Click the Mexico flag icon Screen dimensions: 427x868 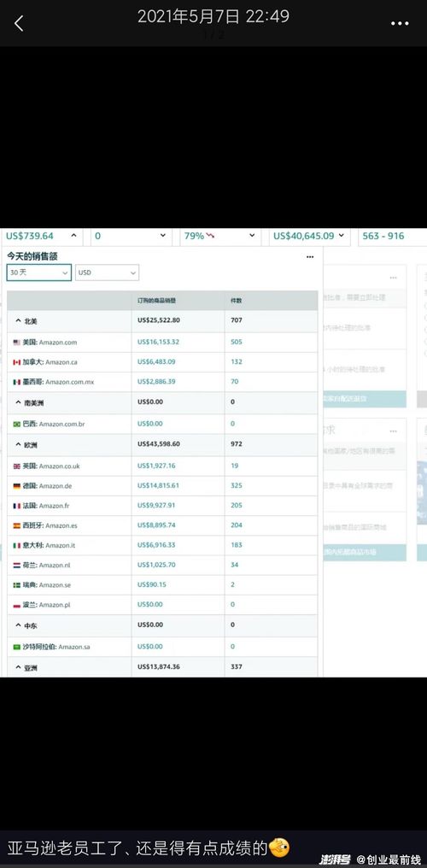(x=16, y=382)
